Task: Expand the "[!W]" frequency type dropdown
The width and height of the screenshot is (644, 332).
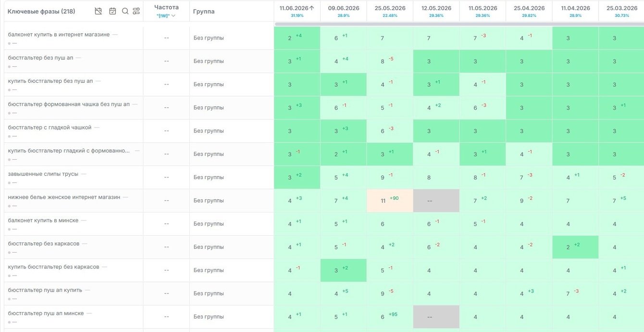Action: tap(166, 16)
